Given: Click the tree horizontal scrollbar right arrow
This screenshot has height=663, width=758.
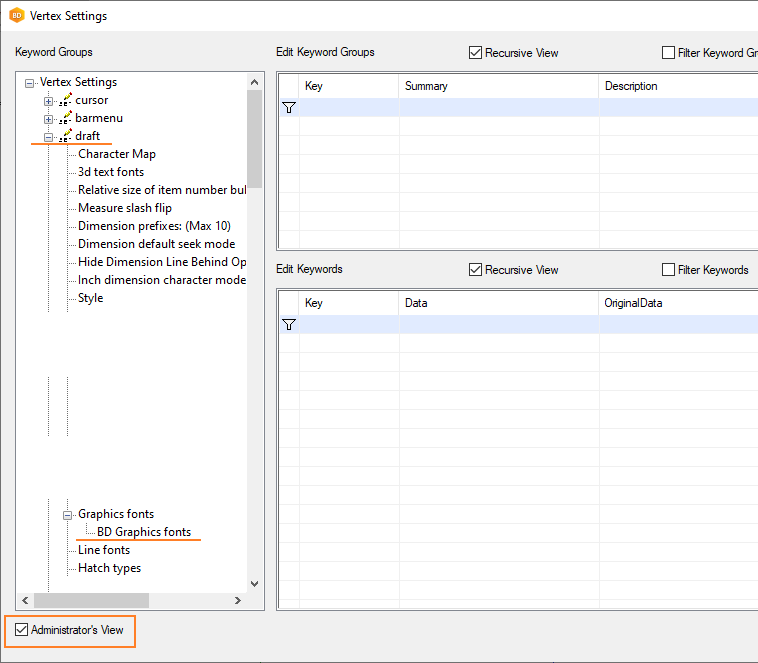Looking at the screenshot, I should 238,600.
